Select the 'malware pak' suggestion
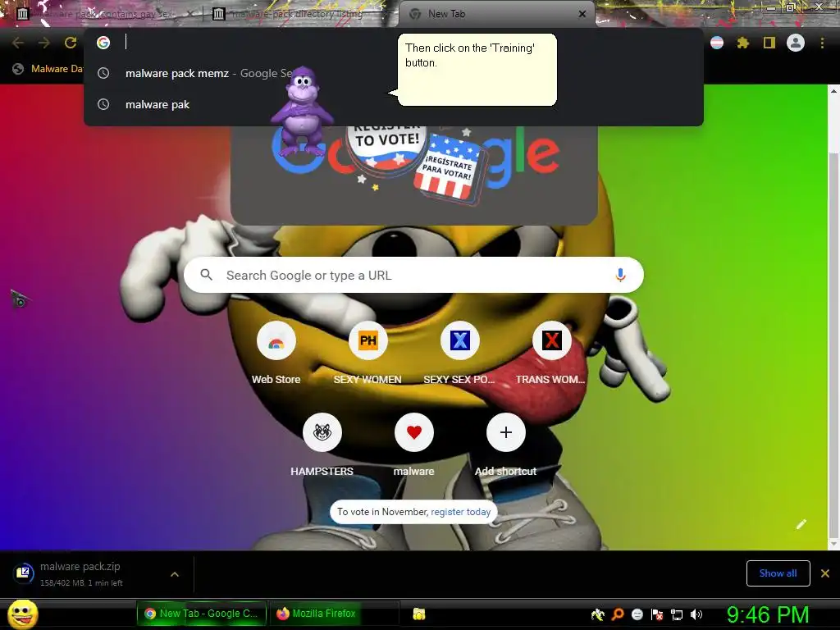 [394, 104]
